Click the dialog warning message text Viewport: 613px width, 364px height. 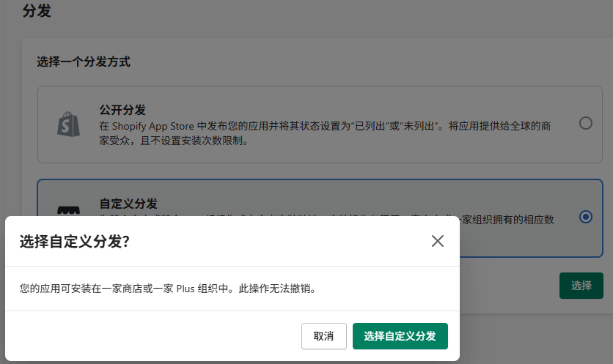167,289
